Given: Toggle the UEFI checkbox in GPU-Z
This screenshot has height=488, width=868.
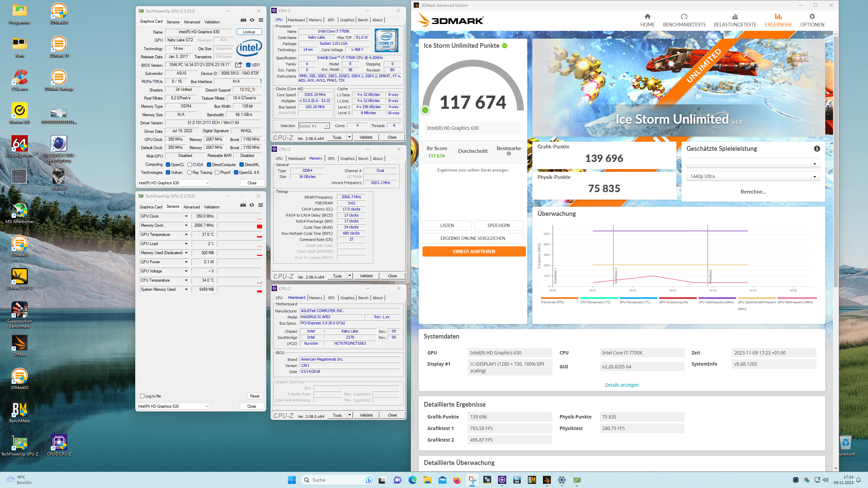Looking at the screenshot, I should pos(248,65).
